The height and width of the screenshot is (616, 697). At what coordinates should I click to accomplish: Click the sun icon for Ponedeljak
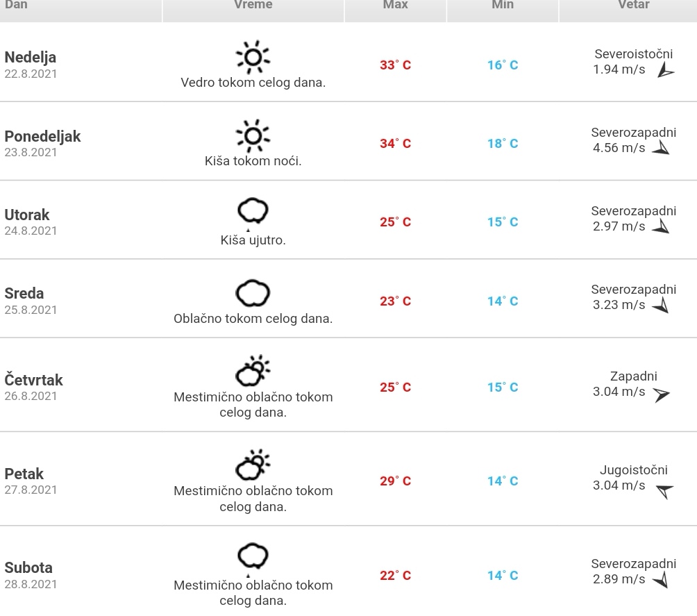pos(253,135)
